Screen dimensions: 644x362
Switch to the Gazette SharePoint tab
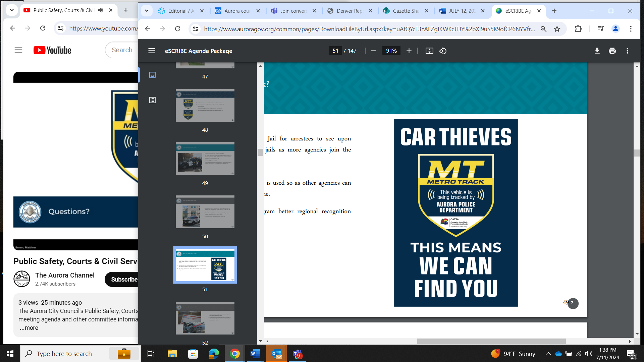pyautogui.click(x=406, y=11)
